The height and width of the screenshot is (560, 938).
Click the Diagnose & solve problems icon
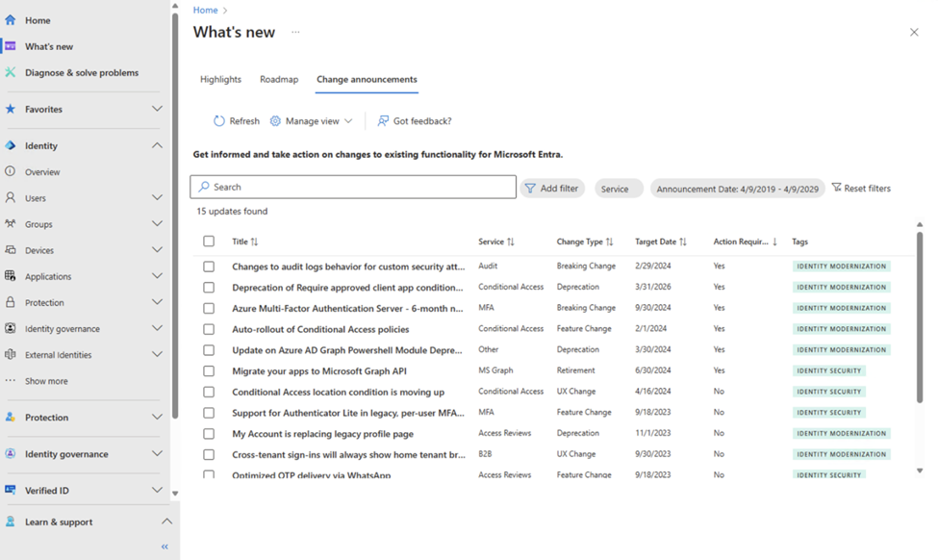pos(11,72)
